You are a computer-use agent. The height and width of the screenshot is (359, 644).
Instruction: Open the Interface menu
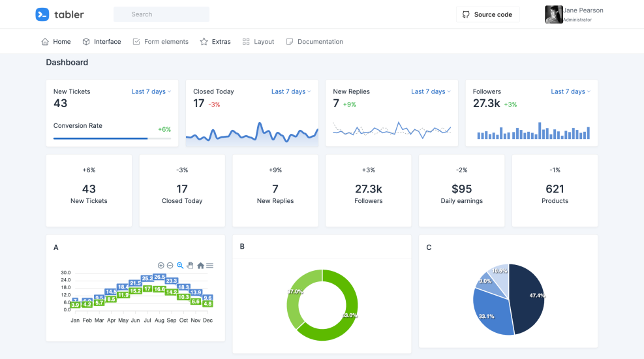(102, 42)
